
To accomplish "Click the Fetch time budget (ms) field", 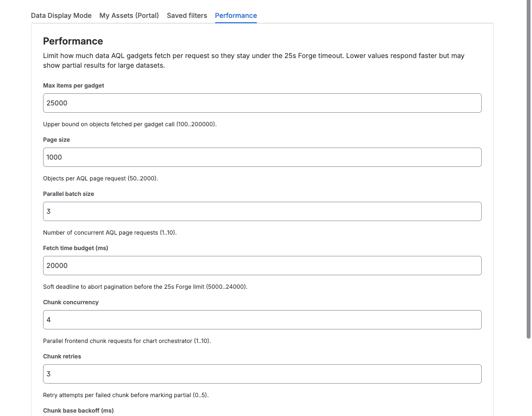I will pos(262,266).
